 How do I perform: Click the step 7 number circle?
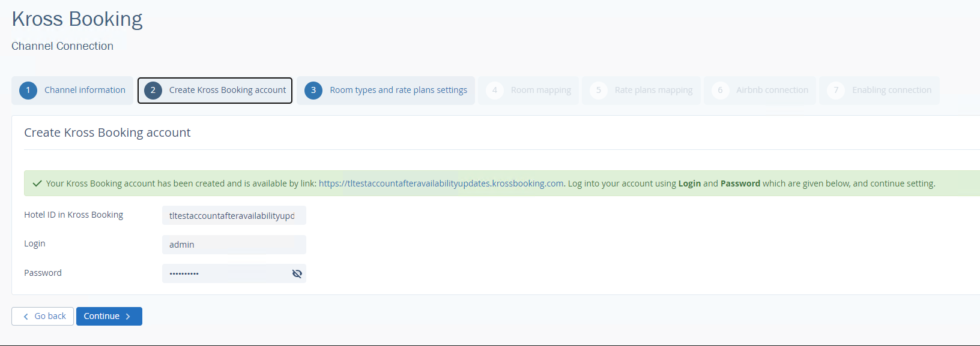836,91
